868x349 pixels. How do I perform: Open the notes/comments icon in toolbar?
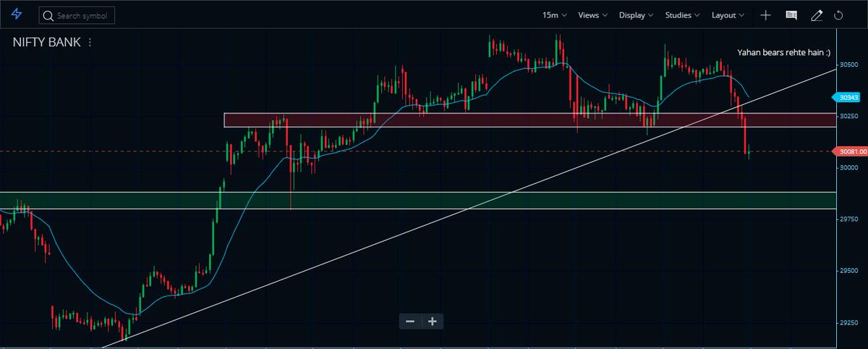[791, 15]
